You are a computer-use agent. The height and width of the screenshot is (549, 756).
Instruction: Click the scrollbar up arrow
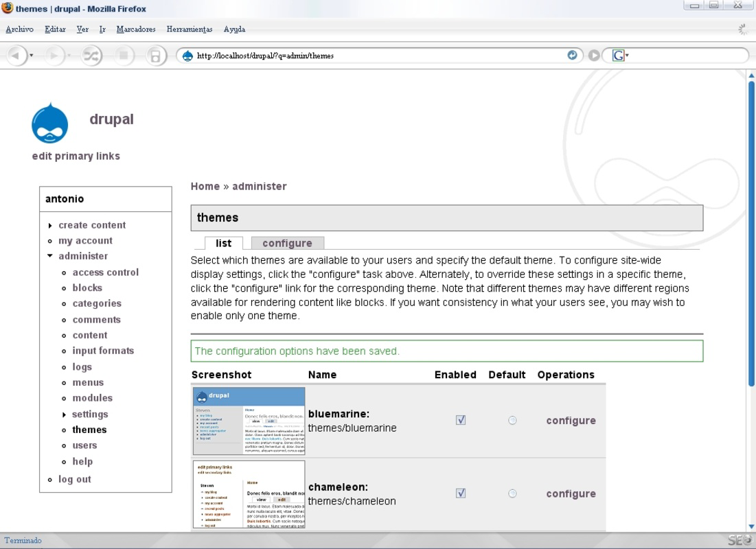point(751,75)
